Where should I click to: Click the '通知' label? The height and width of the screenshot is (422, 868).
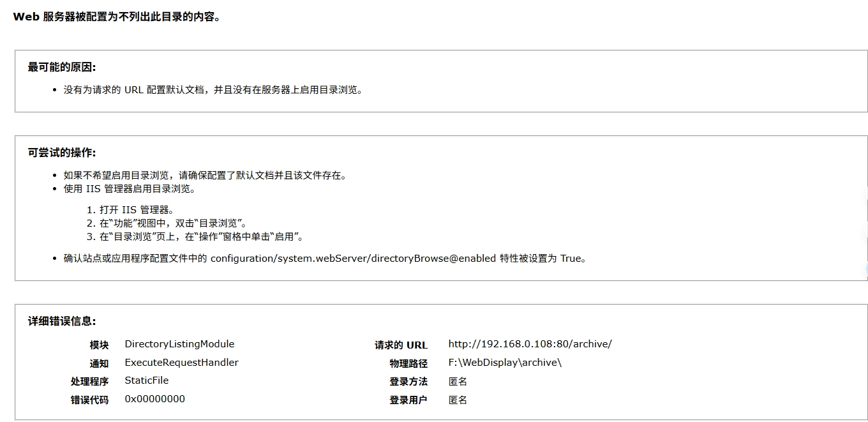[x=99, y=363]
